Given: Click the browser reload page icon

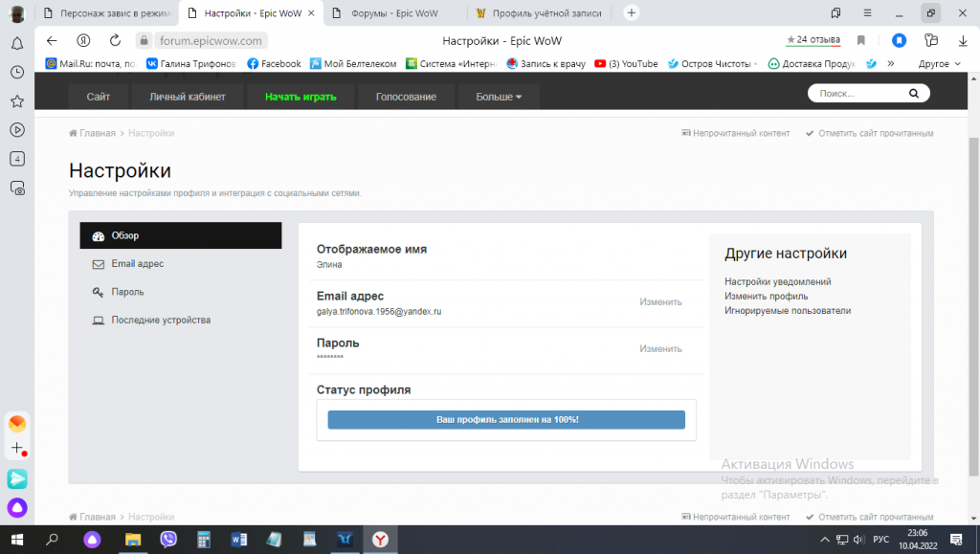Looking at the screenshot, I should (115, 41).
